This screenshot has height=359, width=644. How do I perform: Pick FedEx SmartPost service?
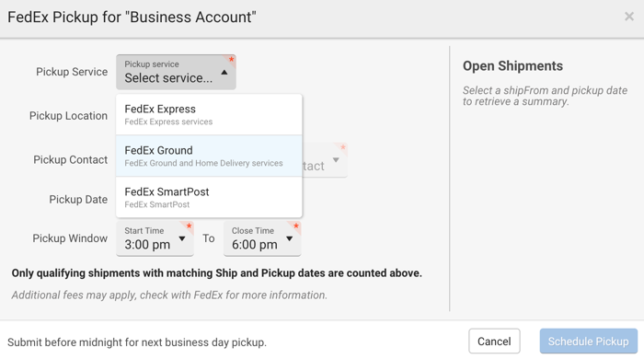coord(209,197)
